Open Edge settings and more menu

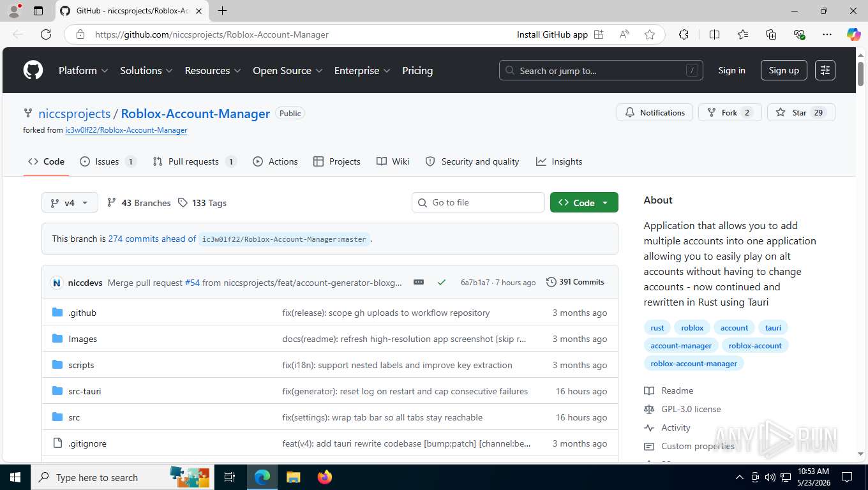coord(827,34)
